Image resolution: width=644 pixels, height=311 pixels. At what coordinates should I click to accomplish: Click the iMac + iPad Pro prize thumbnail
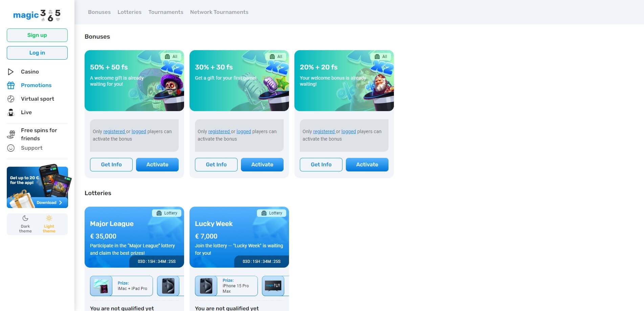coord(101,286)
